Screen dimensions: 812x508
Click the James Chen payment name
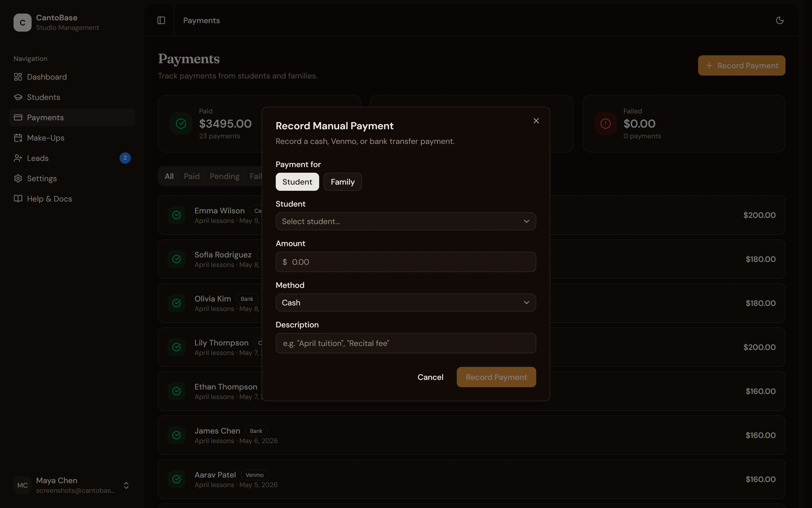(217, 431)
